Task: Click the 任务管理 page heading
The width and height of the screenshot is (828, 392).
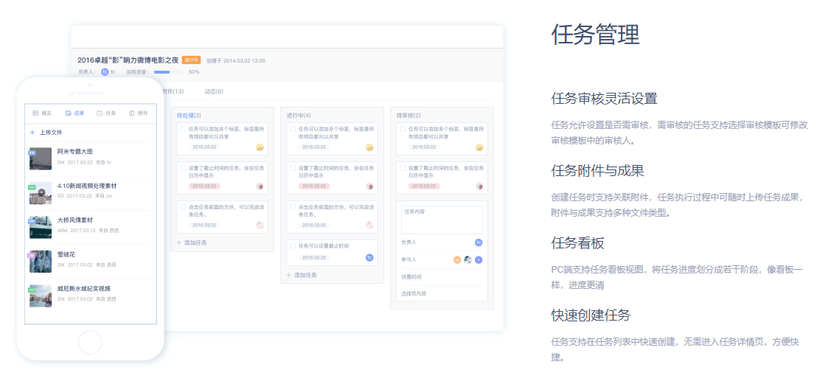Action: click(x=595, y=35)
